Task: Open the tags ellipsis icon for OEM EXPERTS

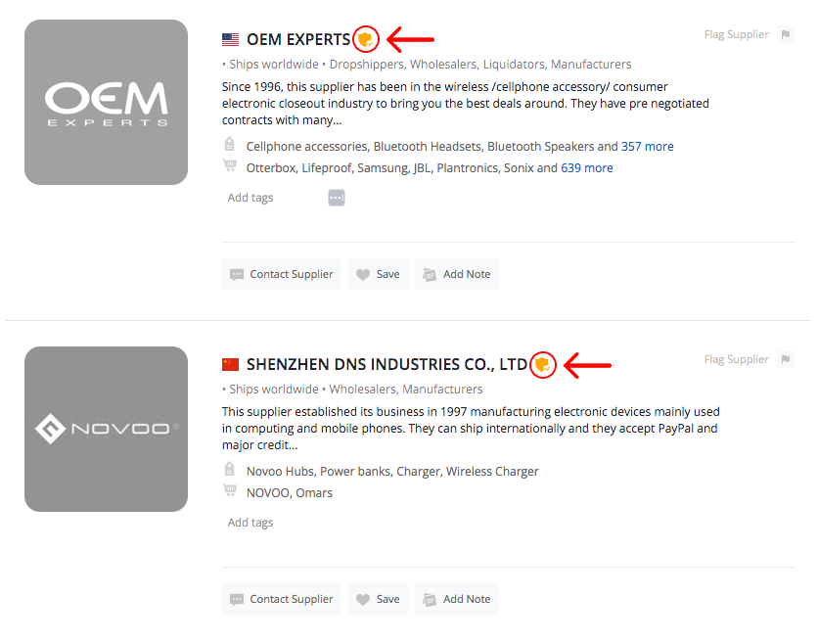Action: [x=337, y=198]
